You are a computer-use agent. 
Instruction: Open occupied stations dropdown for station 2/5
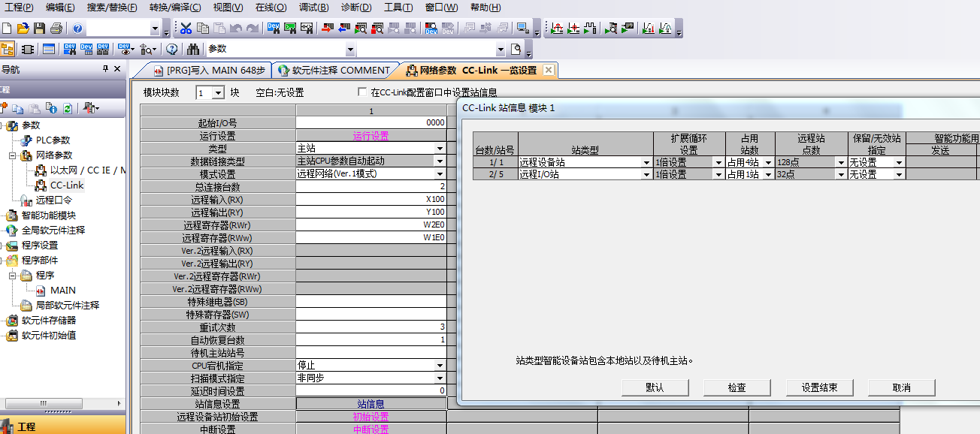click(x=767, y=174)
